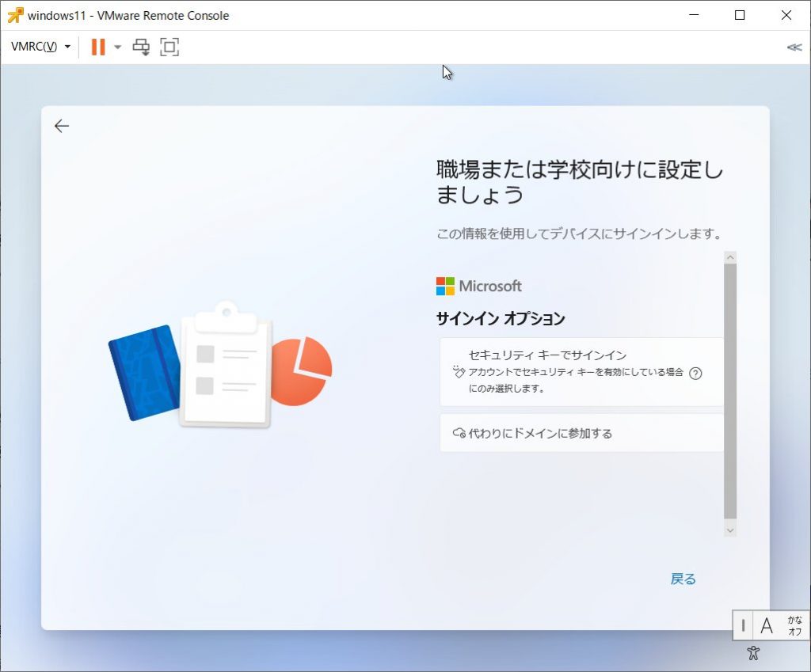Click the Microsoft logo
Viewport: 811px width, 672px height.
[479, 286]
